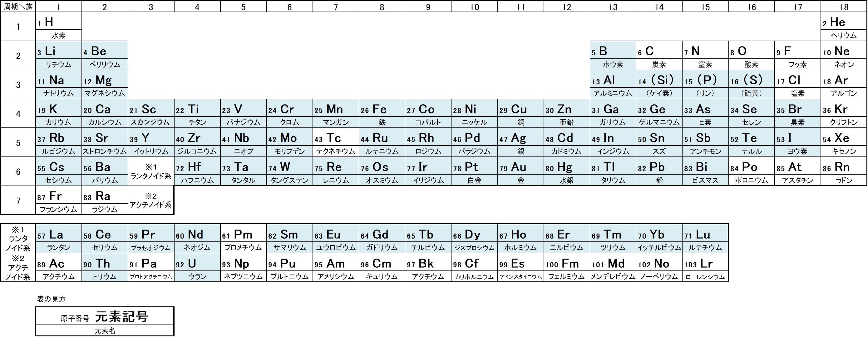
Task: Click the iodine cell 53 I
Action: pos(797,142)
